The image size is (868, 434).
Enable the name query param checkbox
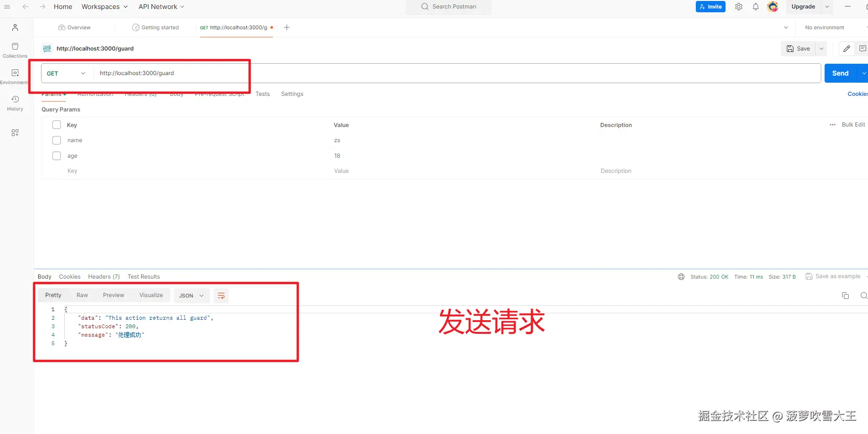click(57, 140)
